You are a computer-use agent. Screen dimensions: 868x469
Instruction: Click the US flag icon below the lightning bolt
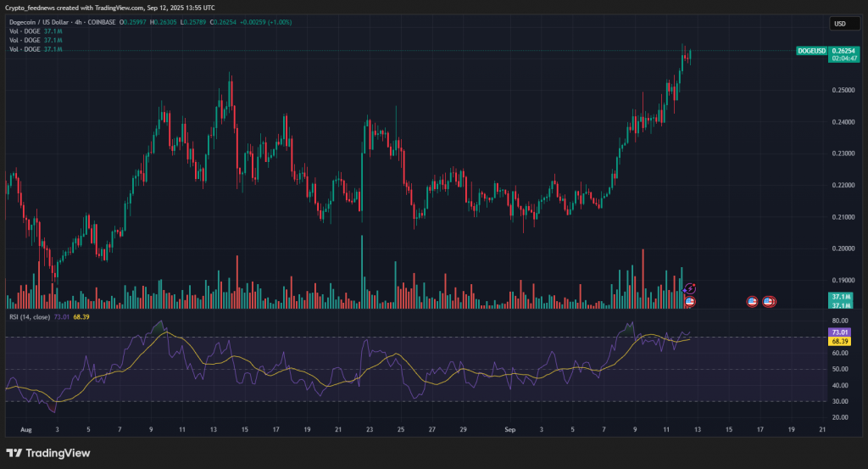point(689,301)
